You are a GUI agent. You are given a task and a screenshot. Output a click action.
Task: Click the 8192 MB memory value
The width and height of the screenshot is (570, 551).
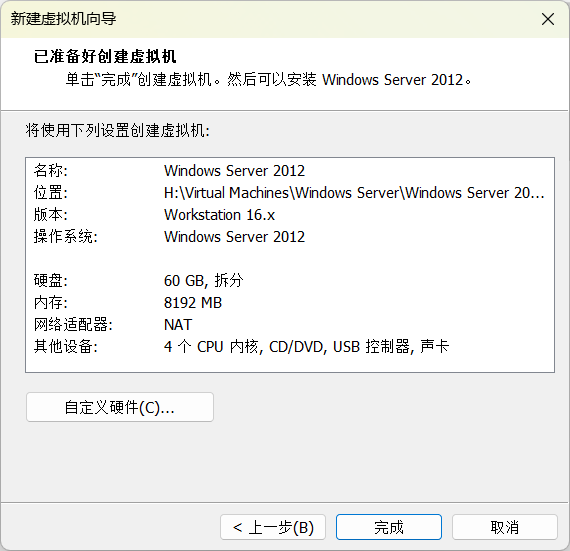(193, 303)
